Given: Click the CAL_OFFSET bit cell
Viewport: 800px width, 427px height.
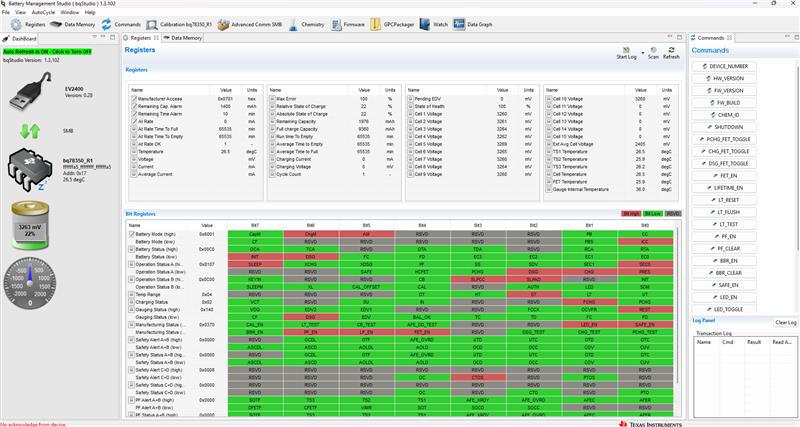Looking at the screenshot, I should 366,287.
